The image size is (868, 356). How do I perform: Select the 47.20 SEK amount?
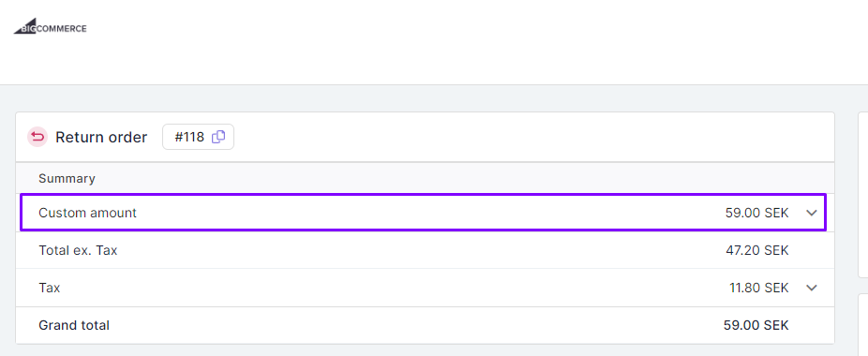757,250
